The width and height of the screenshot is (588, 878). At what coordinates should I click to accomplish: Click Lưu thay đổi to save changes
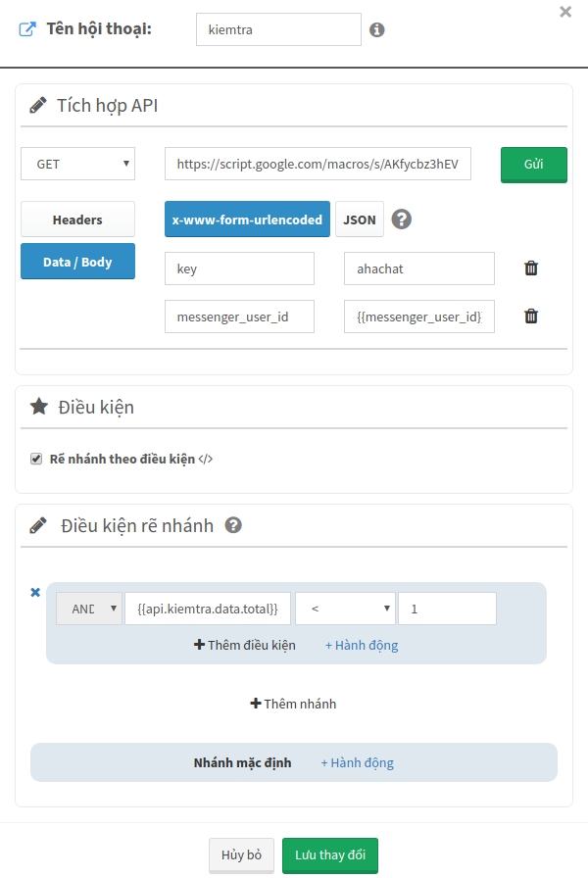point(330,854)
